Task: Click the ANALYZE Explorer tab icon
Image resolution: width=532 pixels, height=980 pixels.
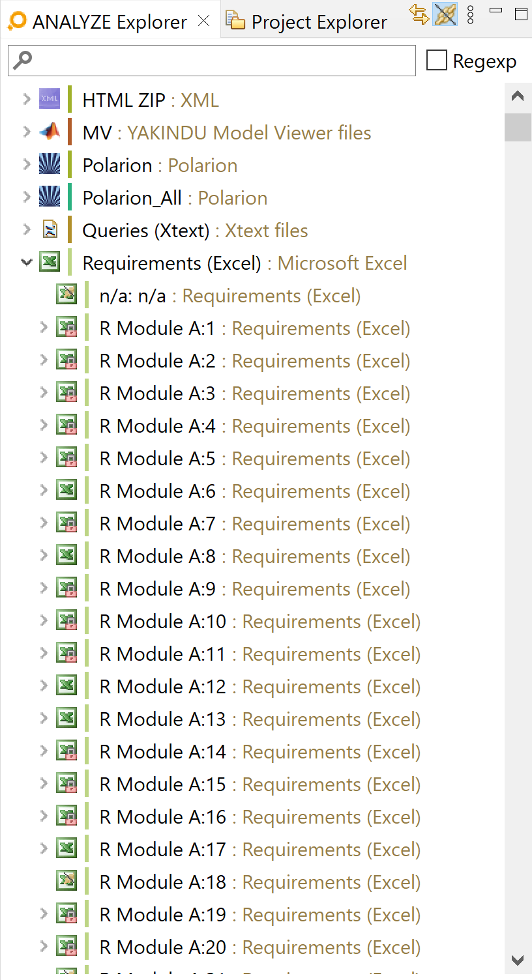Action: (17, 21)
